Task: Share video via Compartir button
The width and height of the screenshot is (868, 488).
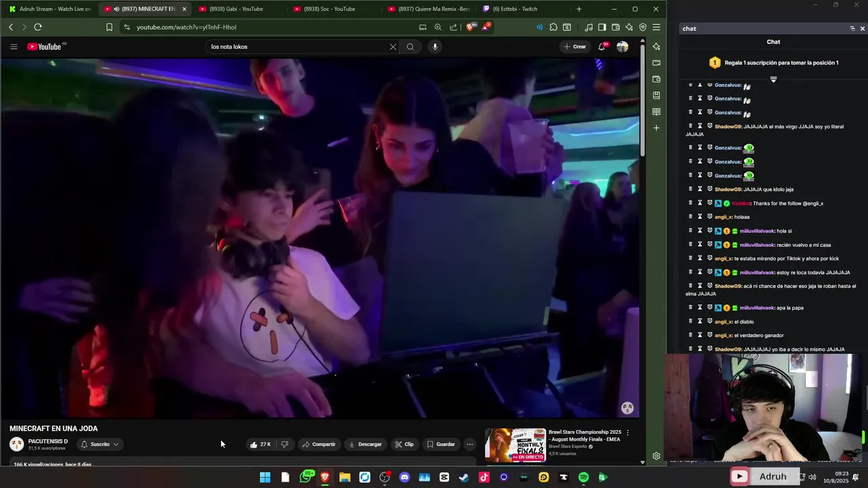Action: 319,445
